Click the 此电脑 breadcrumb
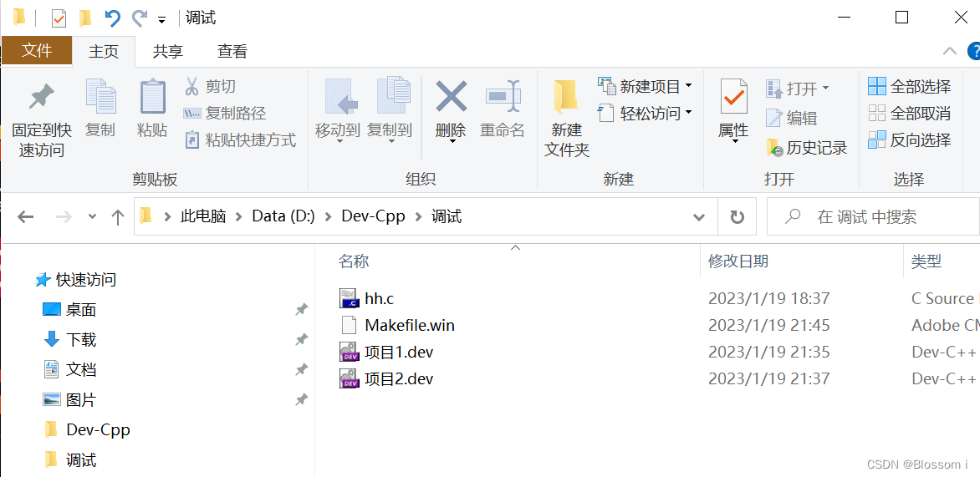 pyautogui.click(x=204, y=216)
